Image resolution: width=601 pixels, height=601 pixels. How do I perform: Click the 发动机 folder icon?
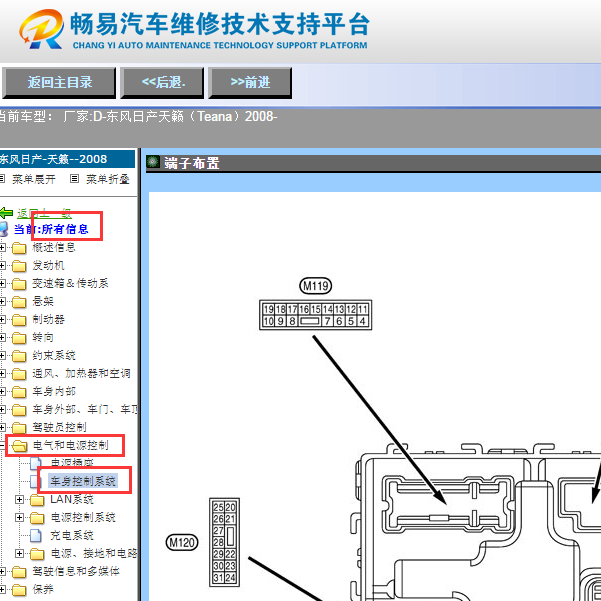pos(19,266)
